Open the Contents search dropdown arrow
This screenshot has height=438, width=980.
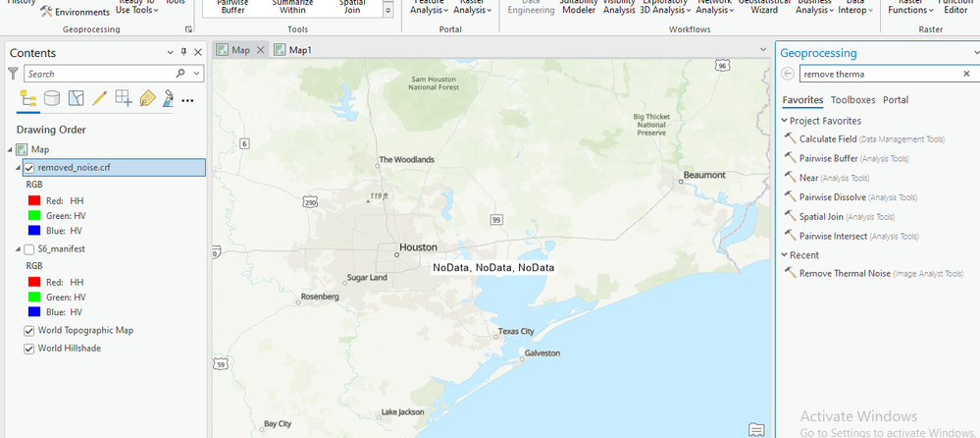196,74
